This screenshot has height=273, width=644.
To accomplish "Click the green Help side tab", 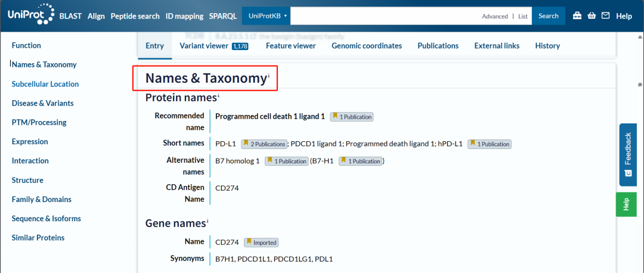I will [626, 204].
